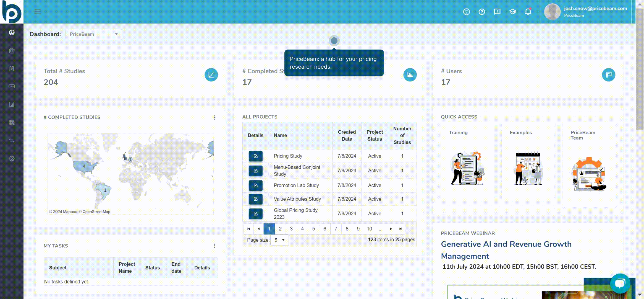Viewport: 644px width, 299px height.
Task: Toggle the hamburger menu in header
Action: (x=38, y=11)
